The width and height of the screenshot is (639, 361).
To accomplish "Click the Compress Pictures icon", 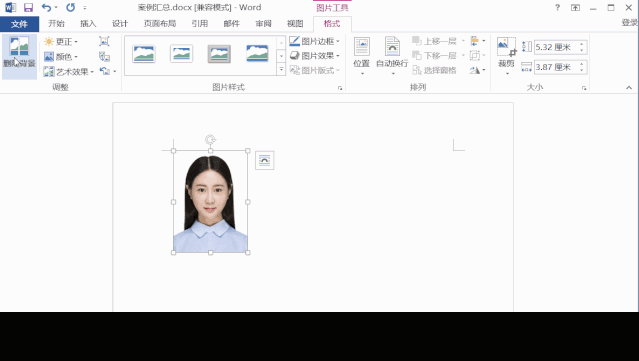I will click(104, 41).
